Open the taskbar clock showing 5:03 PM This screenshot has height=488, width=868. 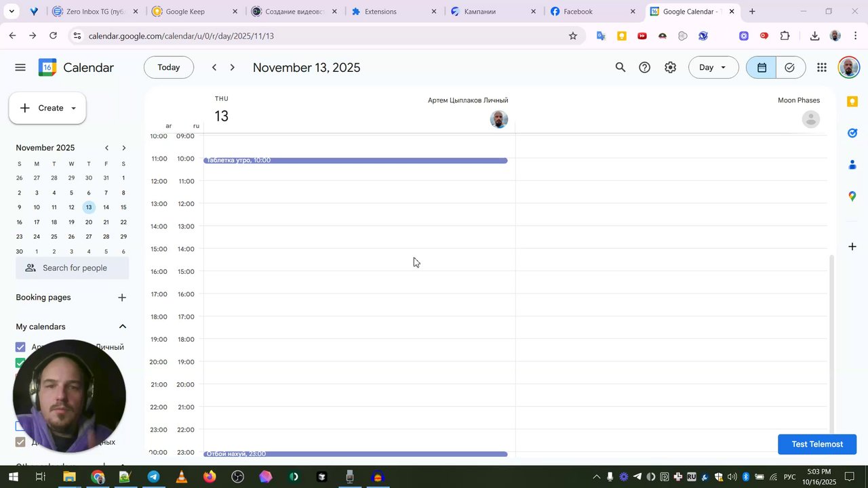click(x=818, y=476)
